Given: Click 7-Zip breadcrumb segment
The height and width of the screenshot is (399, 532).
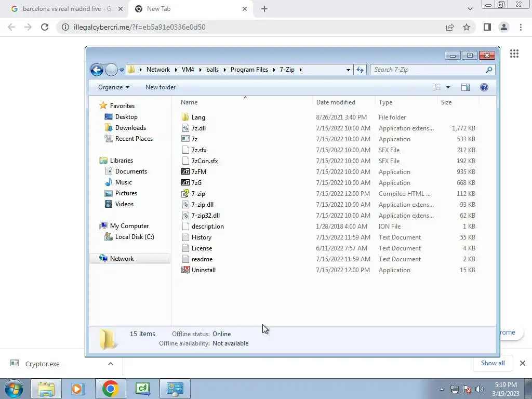Looking at the screenshot, I should point(287,70).
